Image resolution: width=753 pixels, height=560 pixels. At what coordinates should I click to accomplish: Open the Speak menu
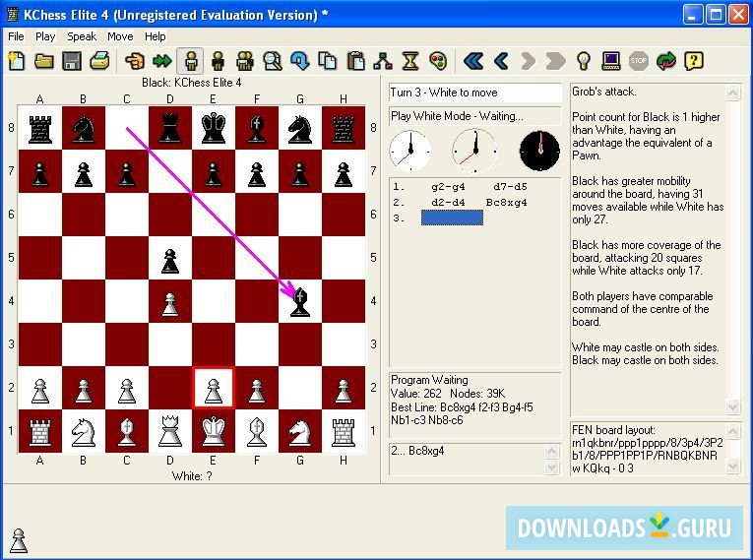(82, 36)
